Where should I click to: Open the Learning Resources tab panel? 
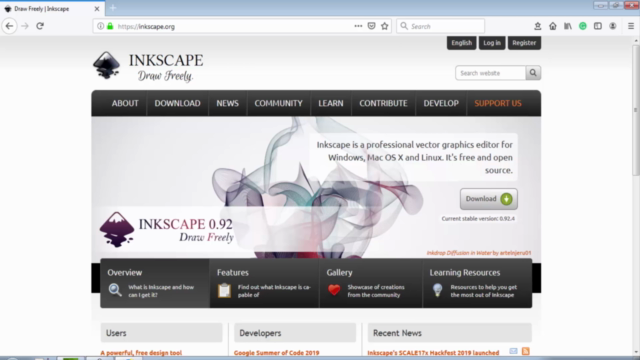478,283
